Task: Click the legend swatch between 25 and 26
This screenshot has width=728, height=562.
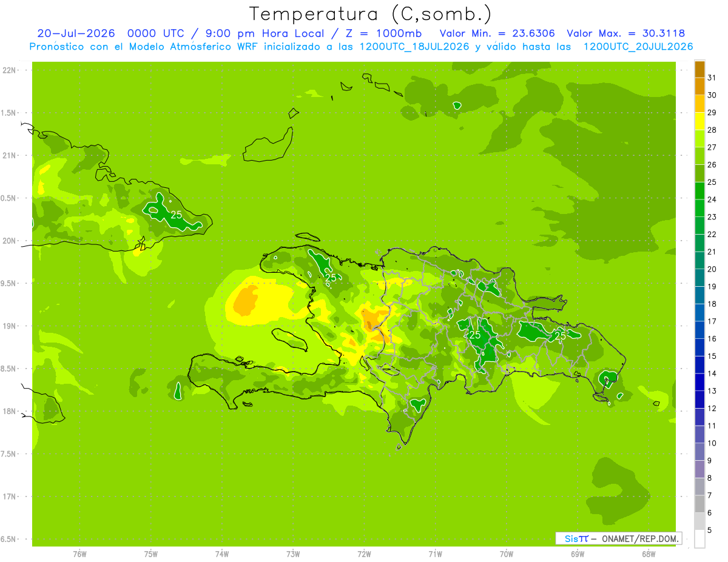Action: click(699, 173)
